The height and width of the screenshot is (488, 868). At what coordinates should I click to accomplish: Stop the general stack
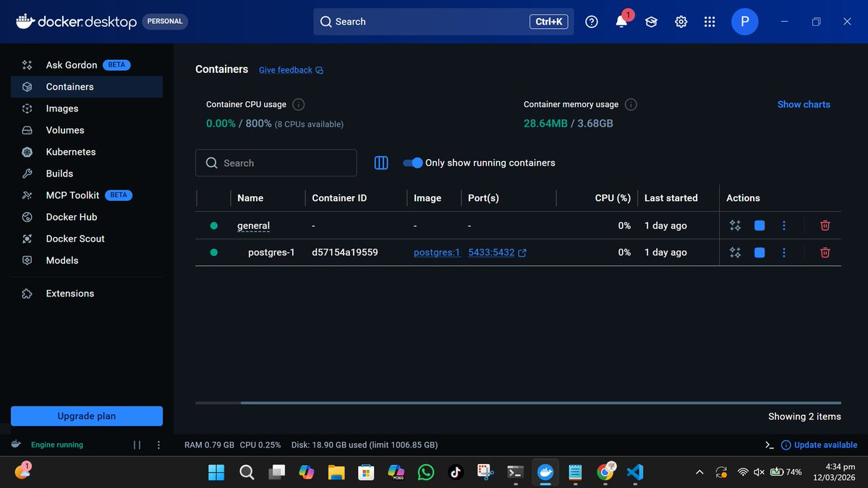pyautogui.click(x=759, y=226)
